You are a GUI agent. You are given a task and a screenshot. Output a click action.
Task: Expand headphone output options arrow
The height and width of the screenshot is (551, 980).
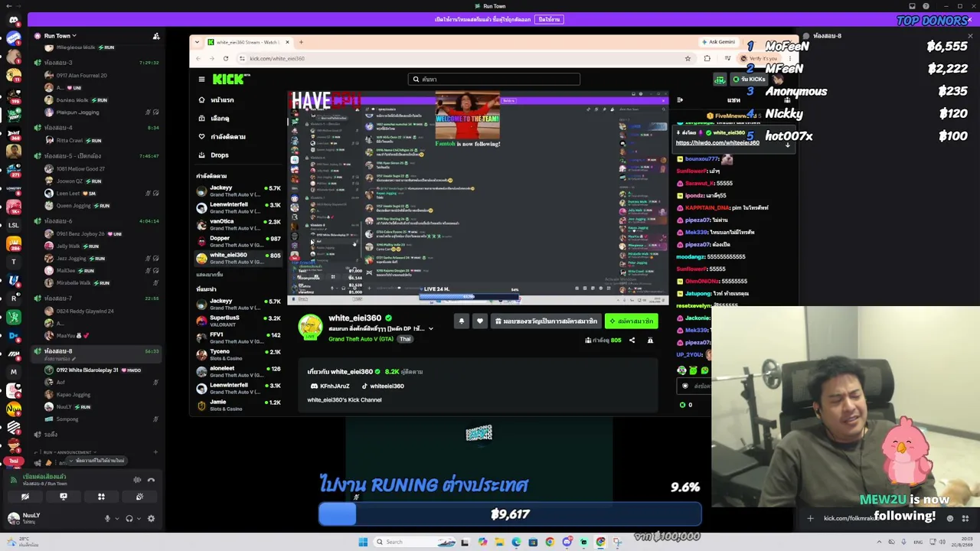(139, 519)
